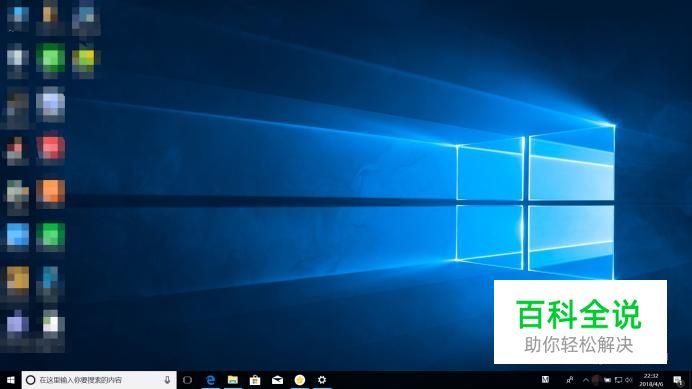
Task: Open the Mail app from the taskbar
Action: pos(277,380)
